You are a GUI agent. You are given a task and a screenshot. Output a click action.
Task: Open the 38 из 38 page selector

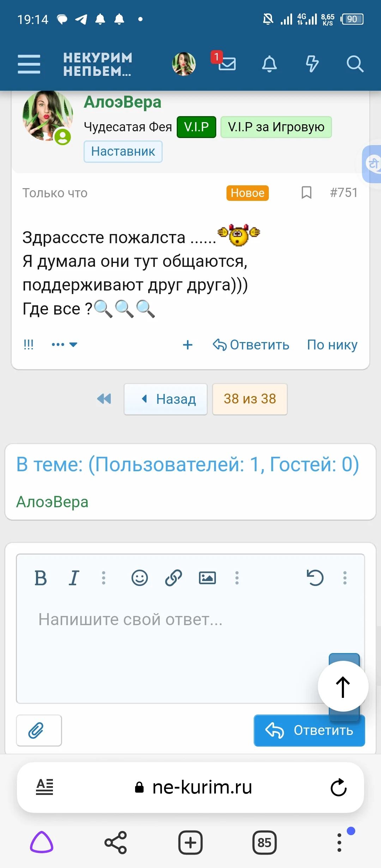click(250, 399)
